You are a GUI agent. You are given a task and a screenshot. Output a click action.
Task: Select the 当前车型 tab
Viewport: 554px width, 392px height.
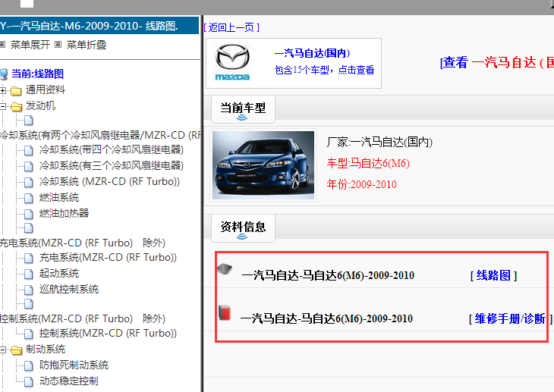click(x=243, y=109)
